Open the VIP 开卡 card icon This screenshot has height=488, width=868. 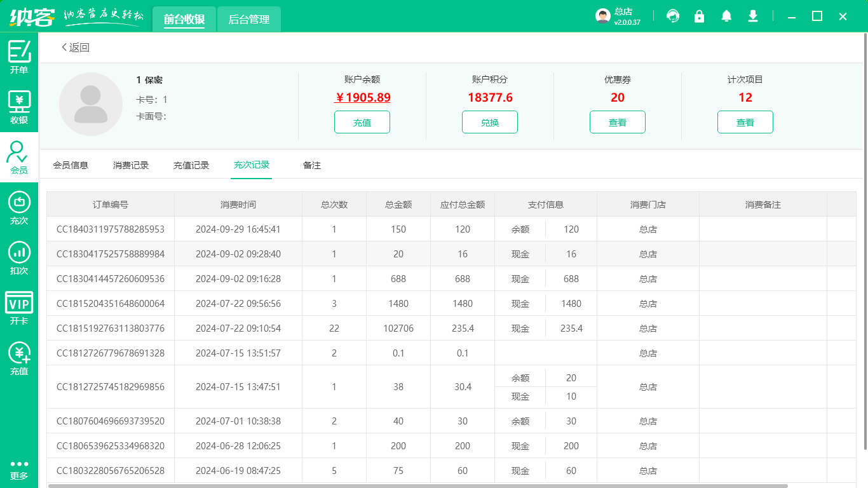click(x=19, y=308)
